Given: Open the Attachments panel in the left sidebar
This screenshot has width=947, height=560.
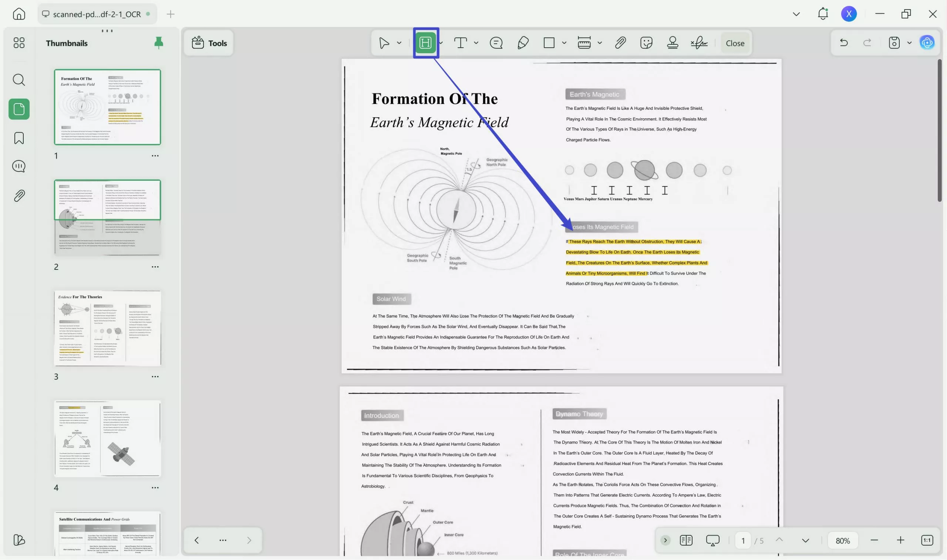Looking at the screenshot, I should (x=18, y=195).
